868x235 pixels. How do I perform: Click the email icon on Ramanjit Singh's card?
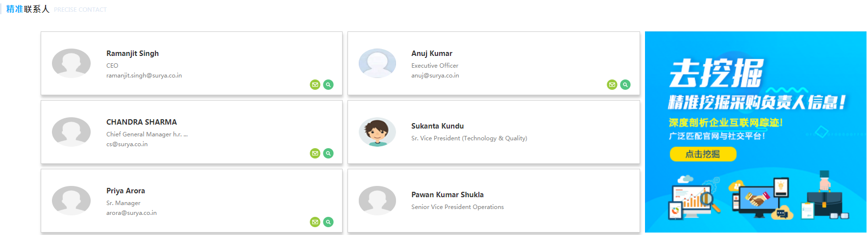315,85
